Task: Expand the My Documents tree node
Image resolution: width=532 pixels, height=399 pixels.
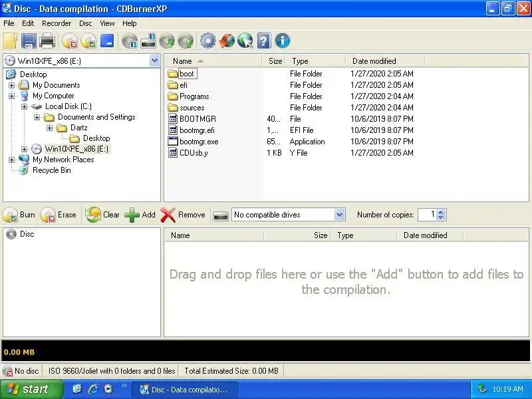Action: click(11, 85)
